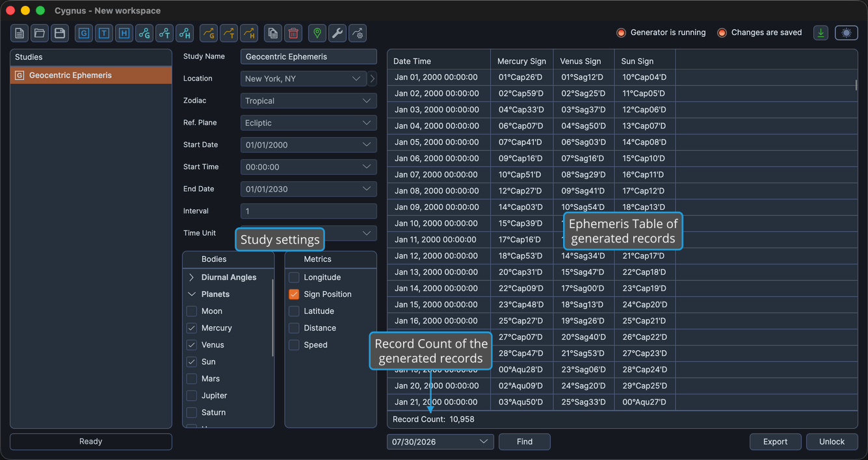Delete study with red trash icon
868x460 pixels.
coord(293,33)
